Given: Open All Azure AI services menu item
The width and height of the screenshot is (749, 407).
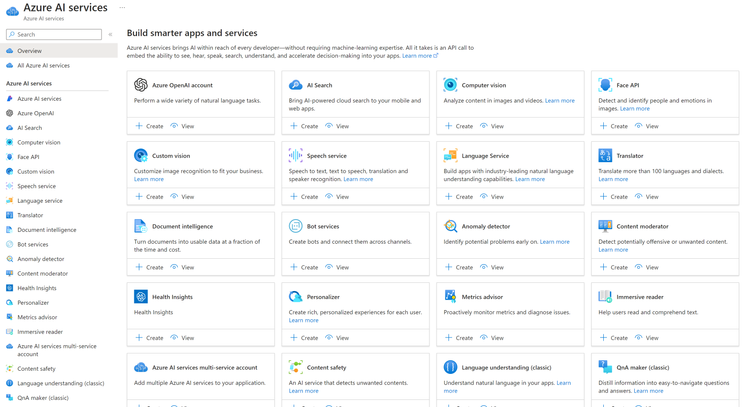Looking at the screenshot, I should pyautogui.click(x=43, y=65).
